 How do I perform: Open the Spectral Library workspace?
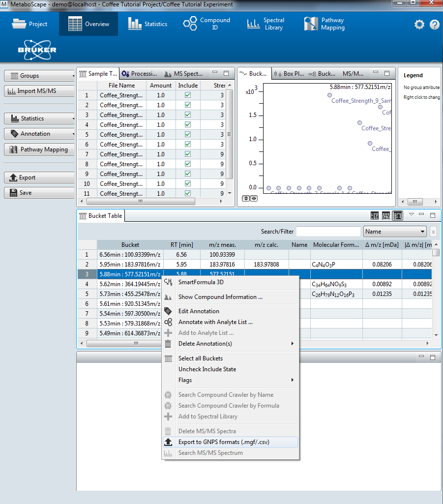coord(266,24)
